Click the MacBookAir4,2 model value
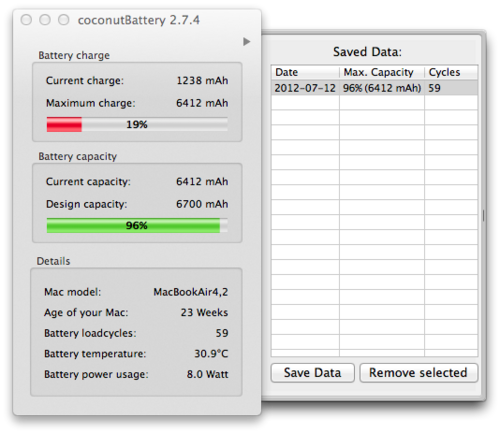 click(x=191, y=292)
